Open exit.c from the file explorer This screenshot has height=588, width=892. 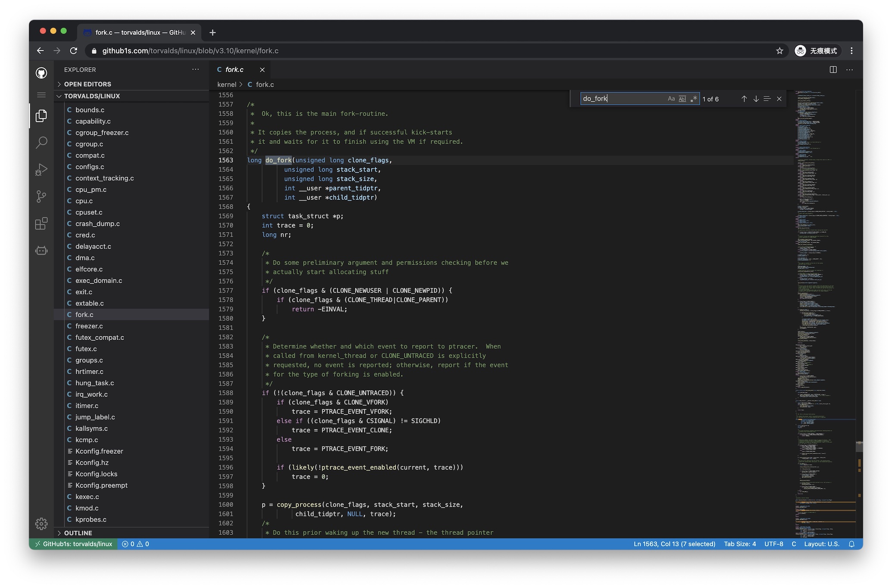84,292
